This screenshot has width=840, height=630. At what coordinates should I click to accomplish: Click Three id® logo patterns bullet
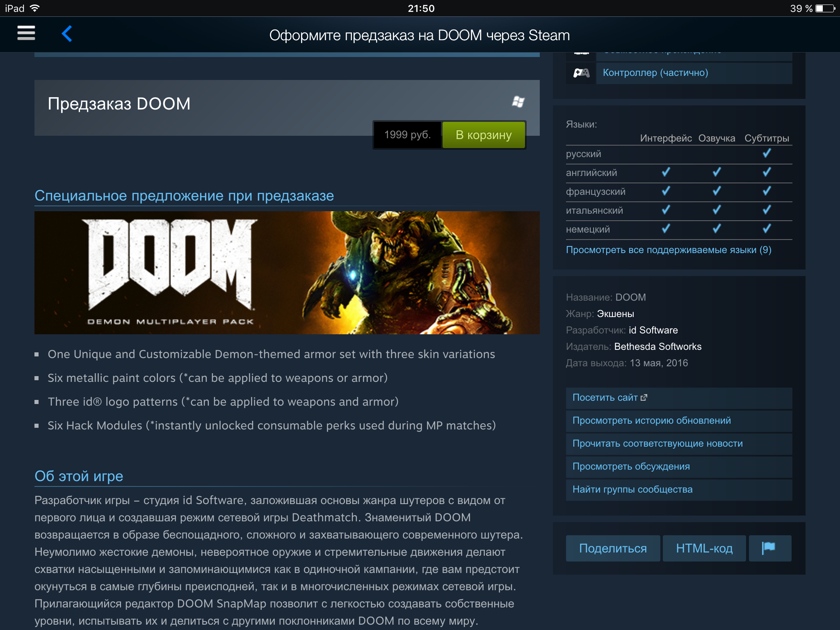pyautogui.click(x=223, y=402)
